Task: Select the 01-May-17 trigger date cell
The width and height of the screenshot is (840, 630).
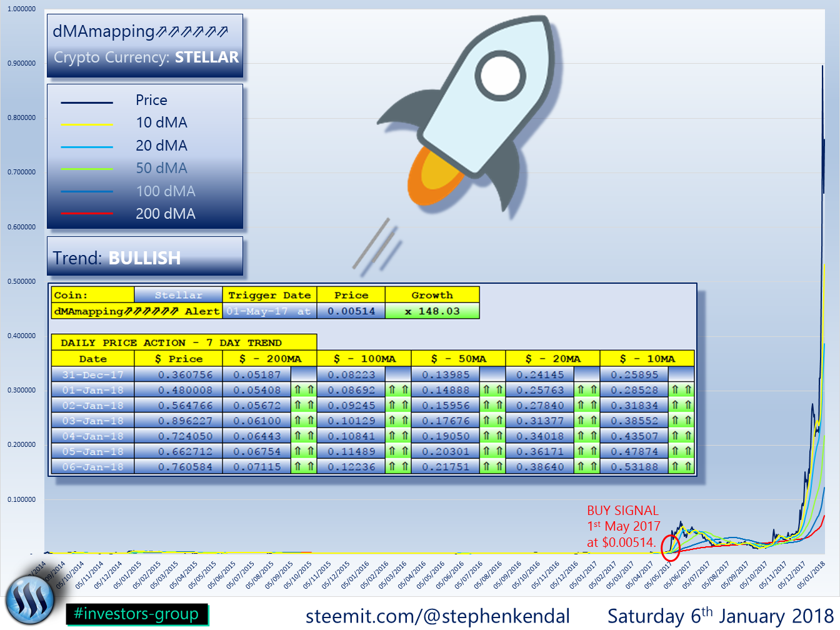Action: (269, 311)
